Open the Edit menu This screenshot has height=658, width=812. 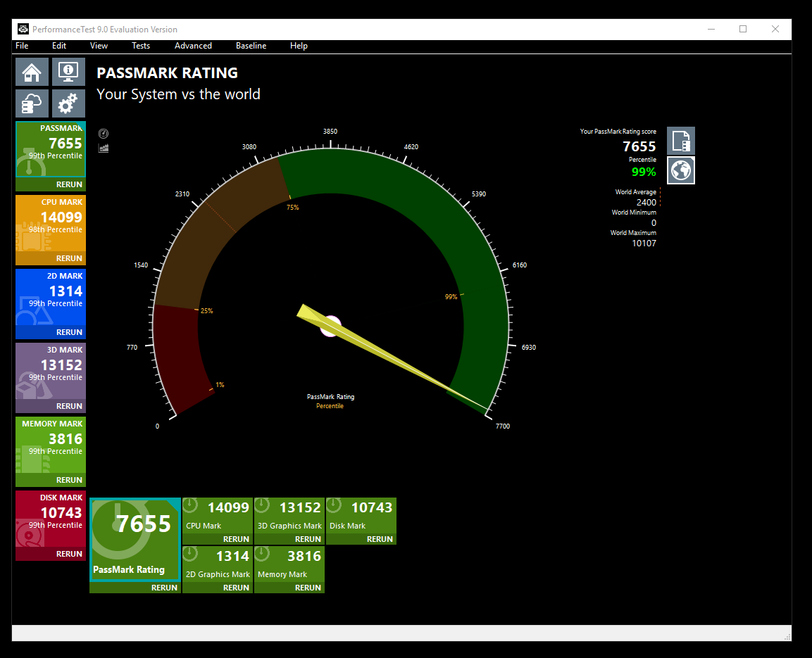59,46
